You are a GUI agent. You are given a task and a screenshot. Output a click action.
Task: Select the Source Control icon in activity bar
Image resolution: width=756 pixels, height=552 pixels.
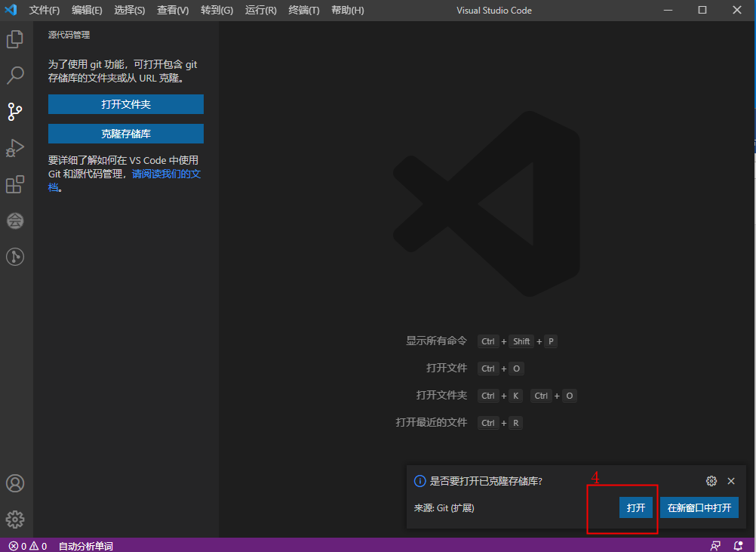pos(15,112)
